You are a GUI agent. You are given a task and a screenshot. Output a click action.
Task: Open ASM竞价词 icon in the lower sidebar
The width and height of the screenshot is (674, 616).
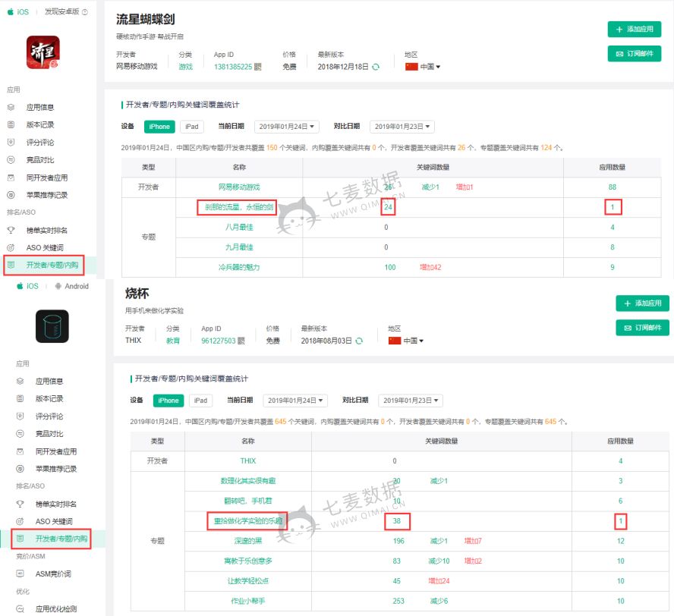pyautogui.click(x=20, y=574)
